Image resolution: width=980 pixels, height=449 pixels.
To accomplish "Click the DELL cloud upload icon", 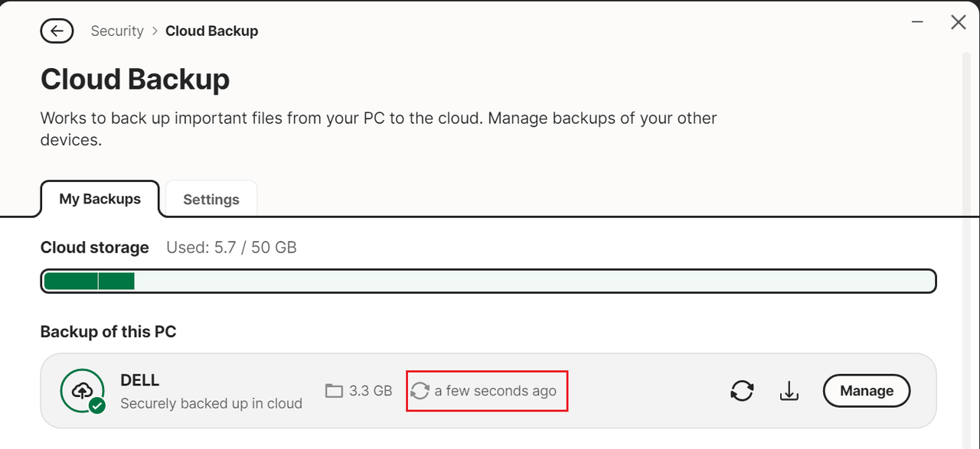I will click(82, 390).
